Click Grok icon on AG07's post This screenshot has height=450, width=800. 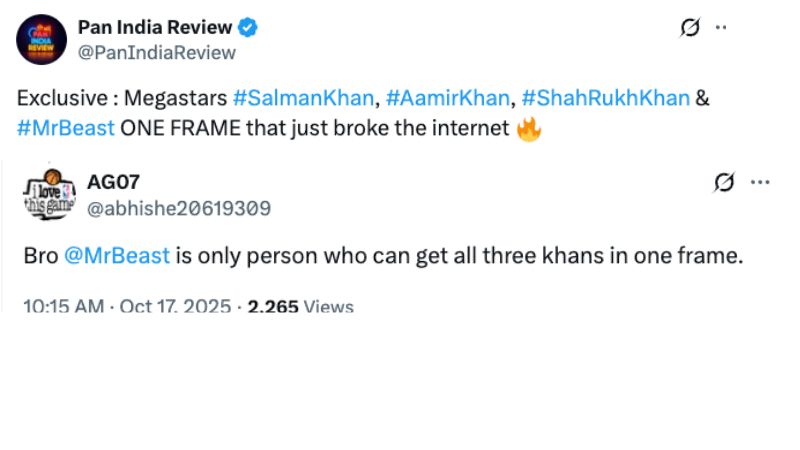point(724,182)
